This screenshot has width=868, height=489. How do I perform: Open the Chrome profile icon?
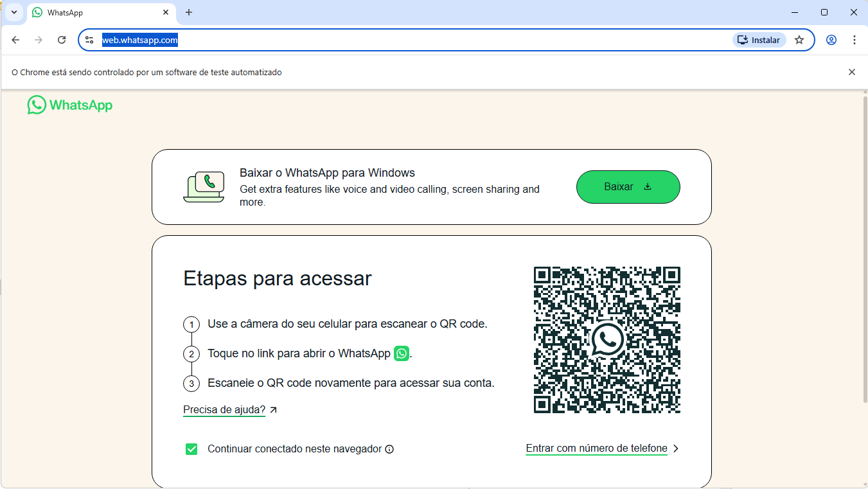point(831,40)
